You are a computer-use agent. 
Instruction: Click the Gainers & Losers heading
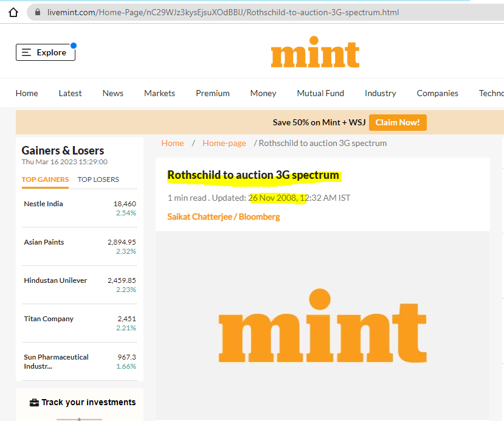tap(63, 150)
